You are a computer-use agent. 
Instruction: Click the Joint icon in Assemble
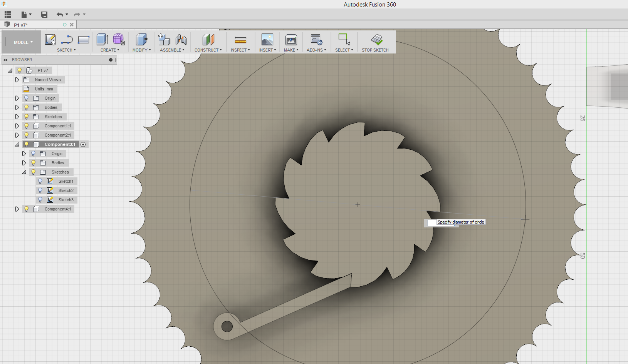[181, 40]
